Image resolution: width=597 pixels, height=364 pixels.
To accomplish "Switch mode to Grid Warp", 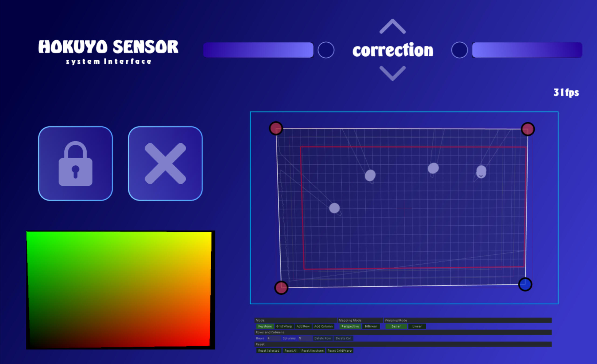I will coord(284,326).
